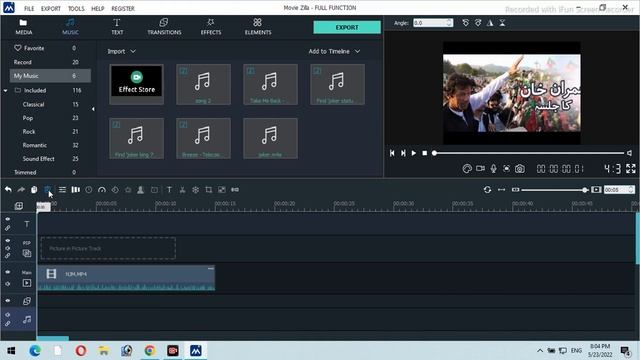Open the EXPORT menu in menu bar
640x360 pixels.
pos(51,8)
